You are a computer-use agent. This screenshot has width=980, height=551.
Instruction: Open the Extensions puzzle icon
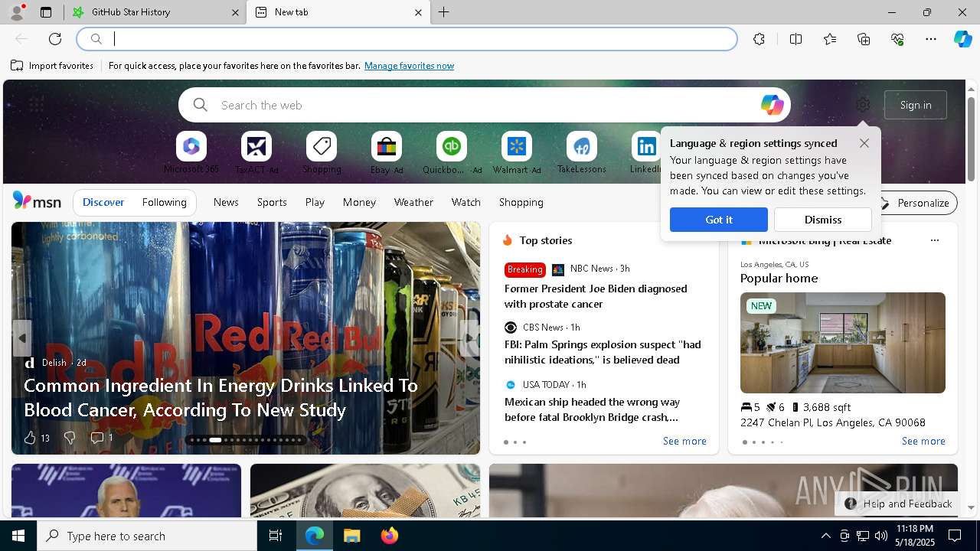tap(759, 39)
